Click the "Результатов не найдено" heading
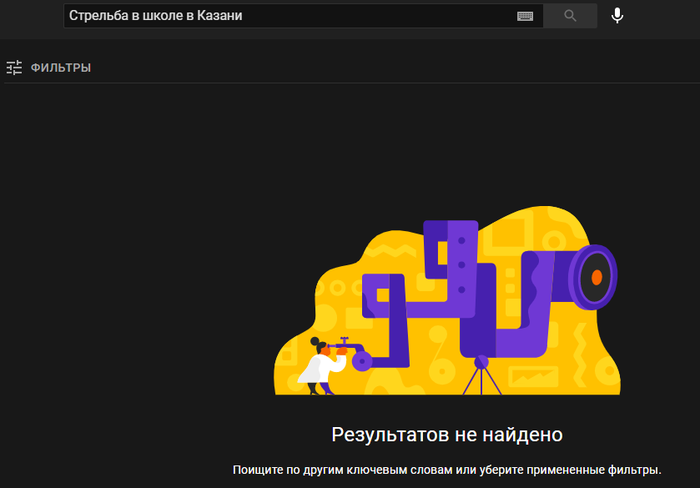 click(446, 435)
